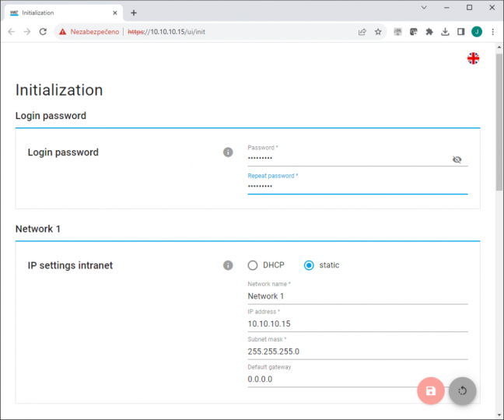Switch language via the UK flag icon

tap(473, 58)
